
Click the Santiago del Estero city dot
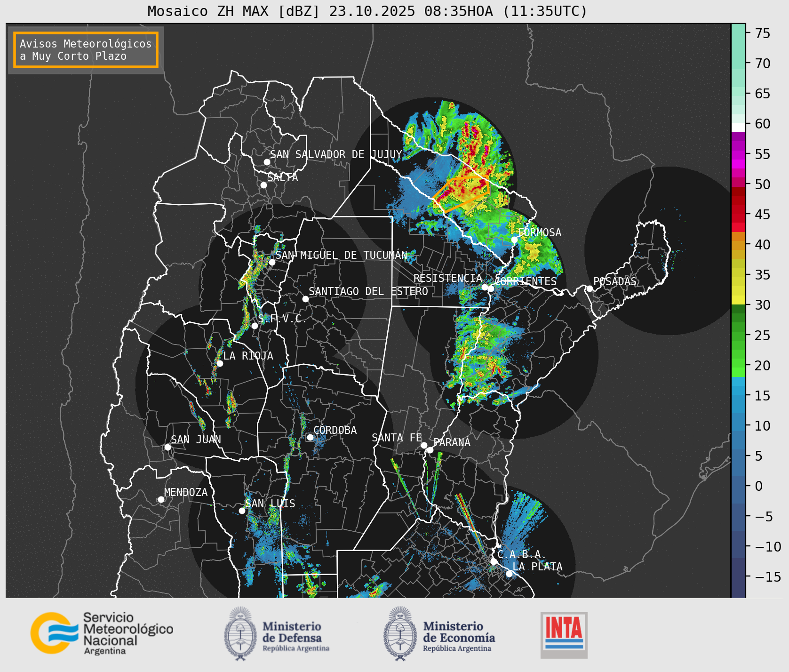[305, 299]
